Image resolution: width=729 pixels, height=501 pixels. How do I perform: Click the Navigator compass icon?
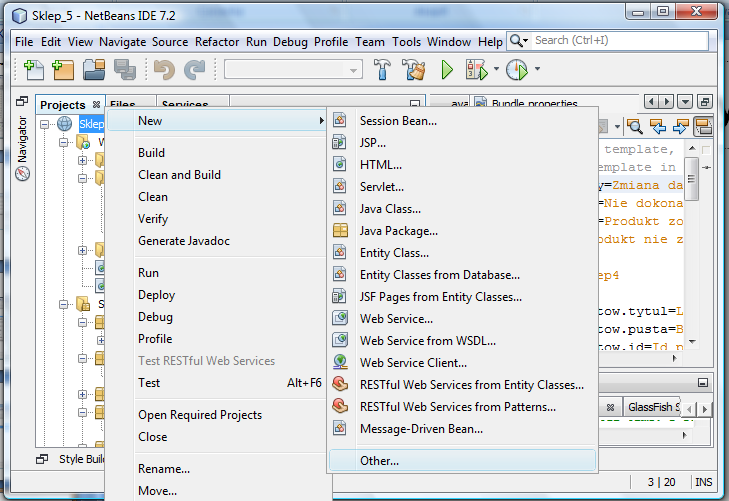22,174
